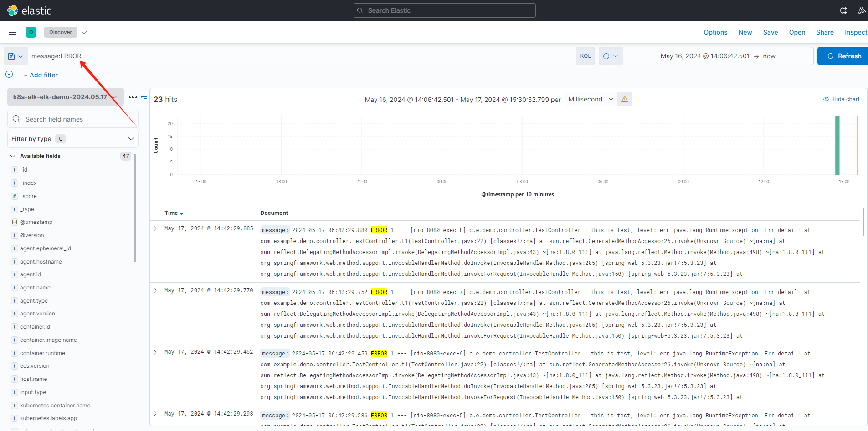Click the document table scrollbar

pyautogui.click(x=863, y=222)
